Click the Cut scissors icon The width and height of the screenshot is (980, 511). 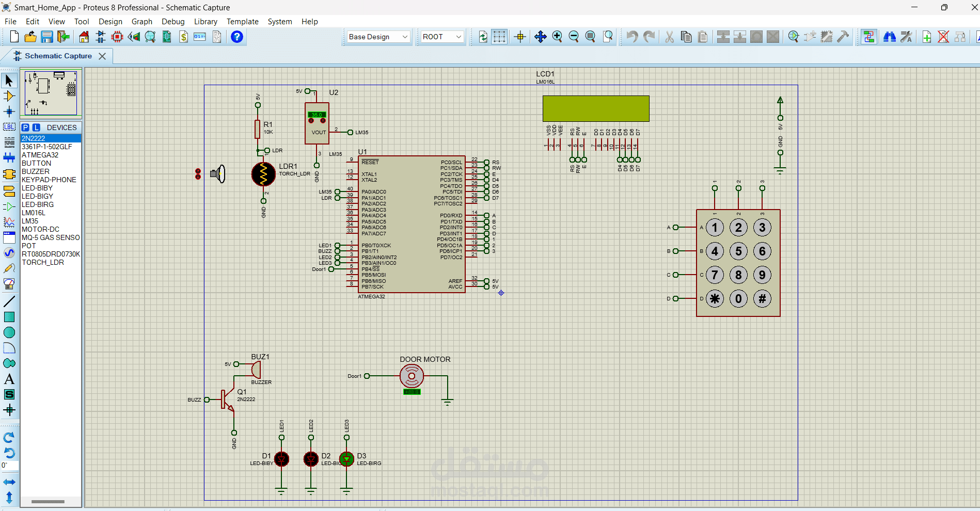pyautogui.click(x=670, y=37)
